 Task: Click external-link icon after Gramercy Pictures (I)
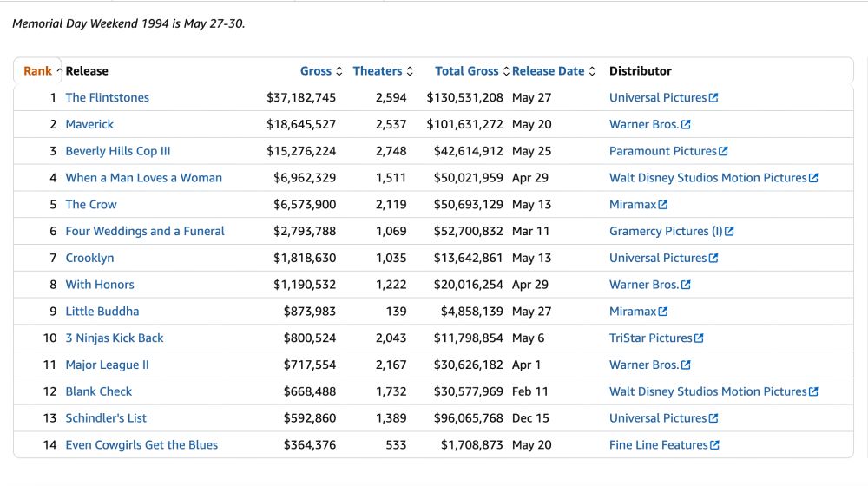tap(729, 231)
